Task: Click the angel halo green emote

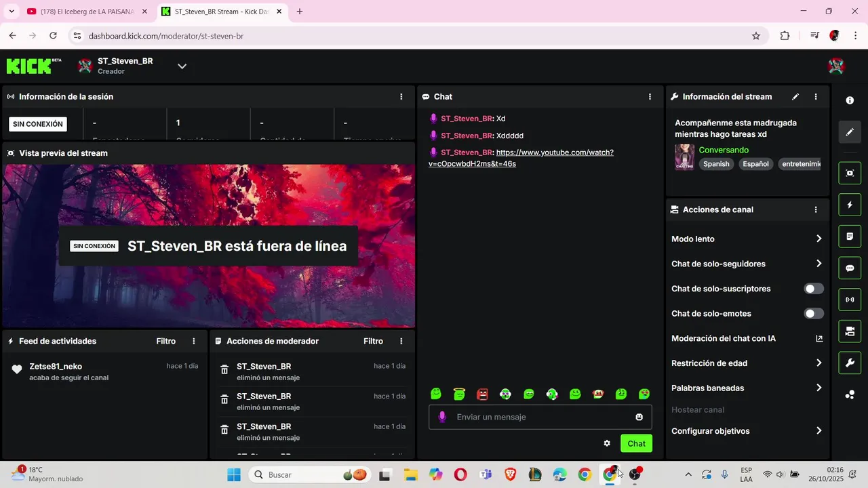Action: (459, 394)
